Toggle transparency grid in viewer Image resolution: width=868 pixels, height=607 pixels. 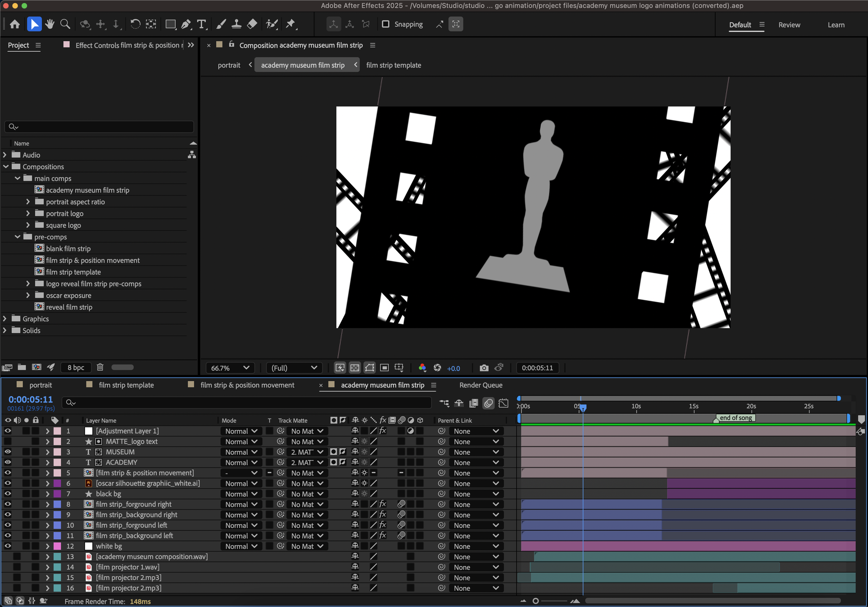pos(354,368)
